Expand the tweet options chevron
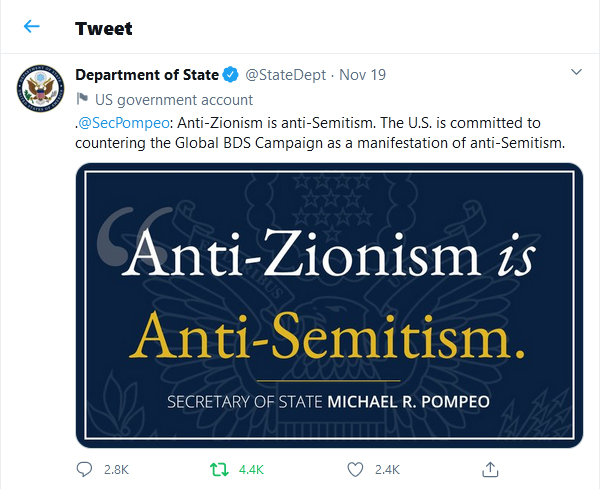Viewport: 600px width, 489px height. 576,73
